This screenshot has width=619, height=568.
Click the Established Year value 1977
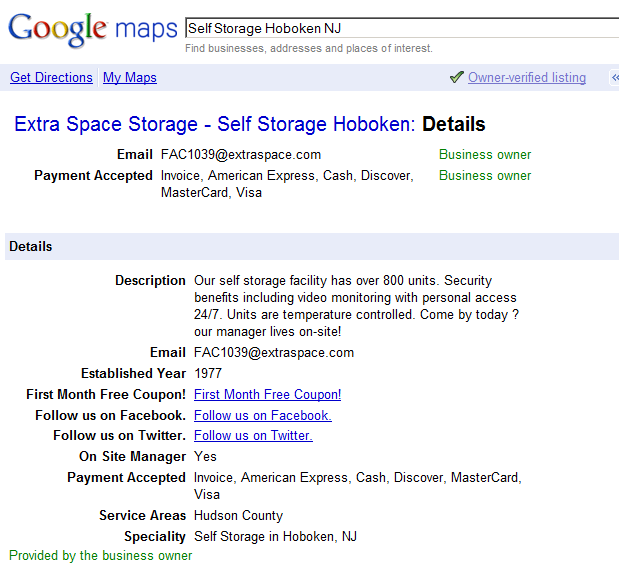(208, 374)
